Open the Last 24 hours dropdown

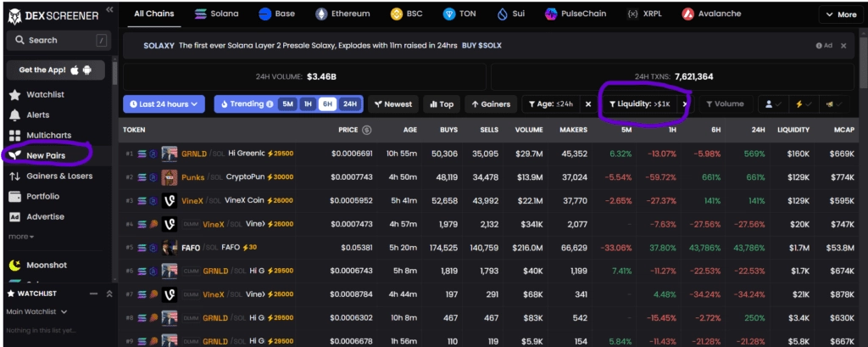coord(164,104)
